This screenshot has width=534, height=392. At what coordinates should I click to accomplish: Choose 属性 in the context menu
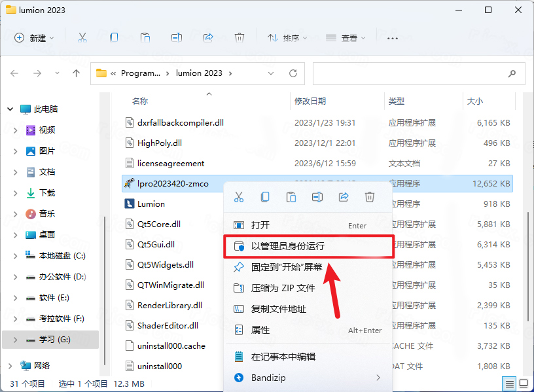308,330
